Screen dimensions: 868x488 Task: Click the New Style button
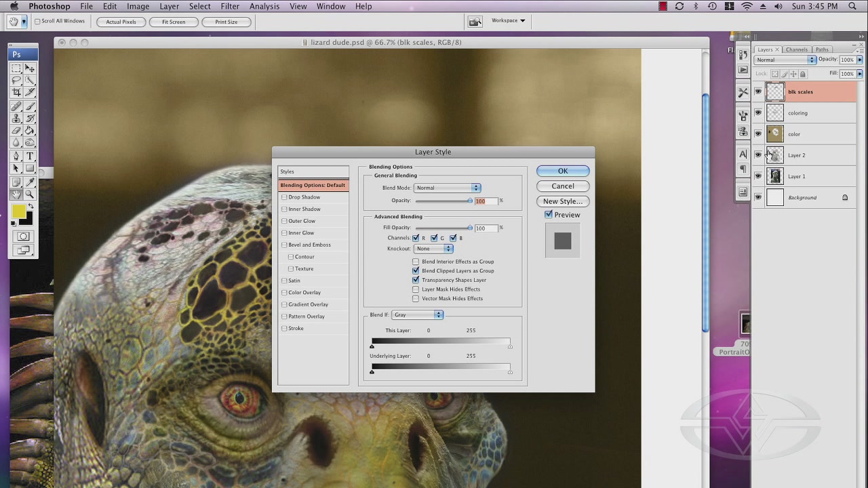(563, 201)
